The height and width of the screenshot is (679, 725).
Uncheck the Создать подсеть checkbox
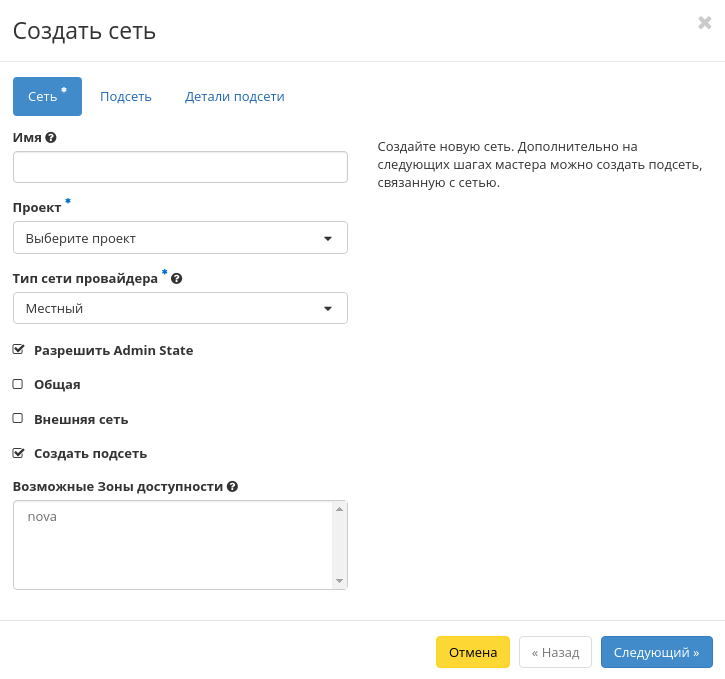(x=18, y=453)
